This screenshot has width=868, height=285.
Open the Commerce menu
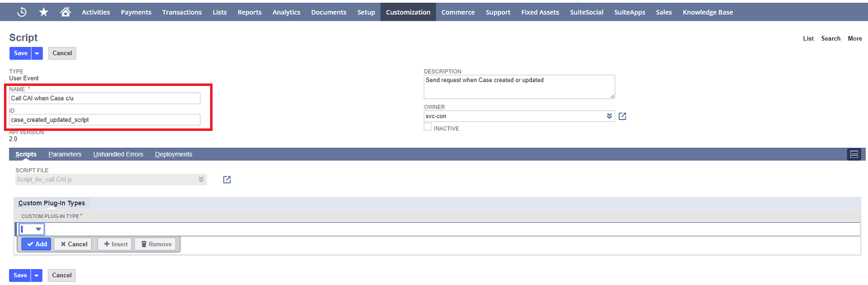tap(458, 12)
